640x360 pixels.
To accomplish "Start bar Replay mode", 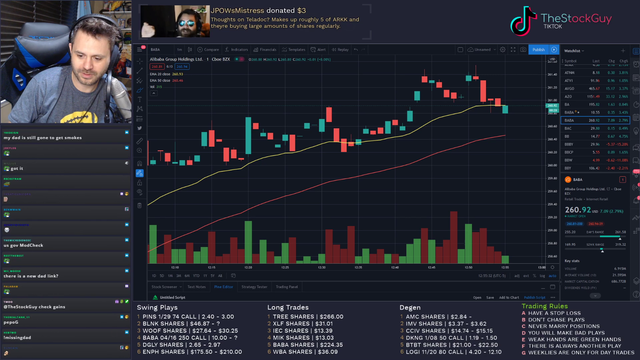I will 340,49.
